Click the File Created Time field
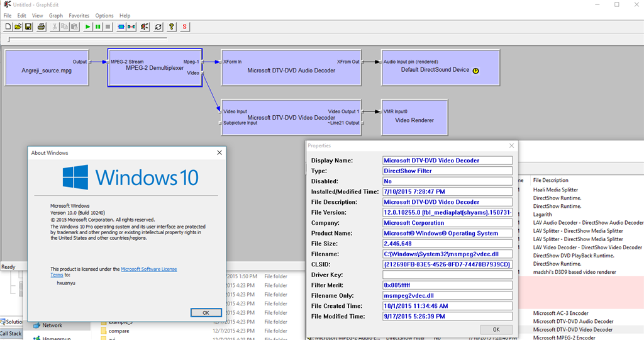The image size is (644, 340). 447,306
